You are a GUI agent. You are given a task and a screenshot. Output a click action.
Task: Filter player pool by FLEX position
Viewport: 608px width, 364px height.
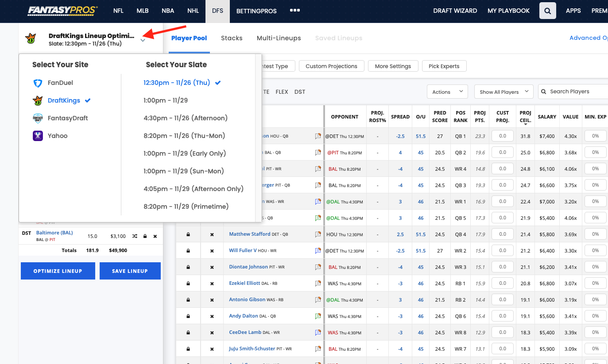[282, 92]
